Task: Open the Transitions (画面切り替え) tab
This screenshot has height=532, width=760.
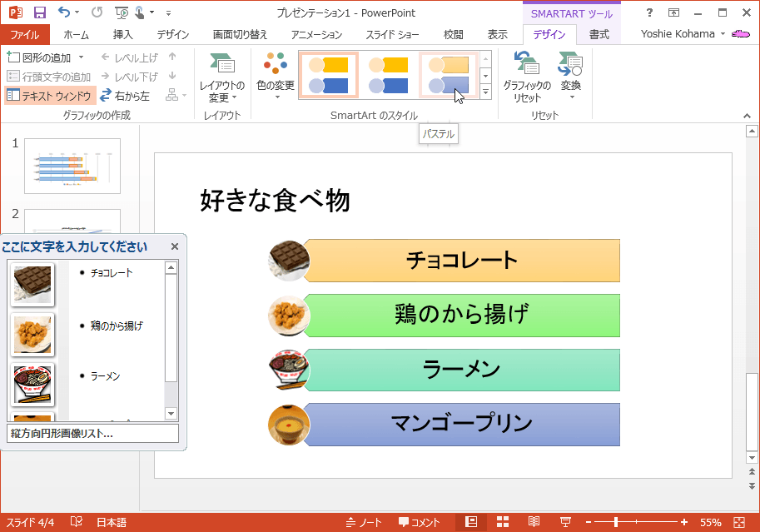Action: [x=240, y=34]
